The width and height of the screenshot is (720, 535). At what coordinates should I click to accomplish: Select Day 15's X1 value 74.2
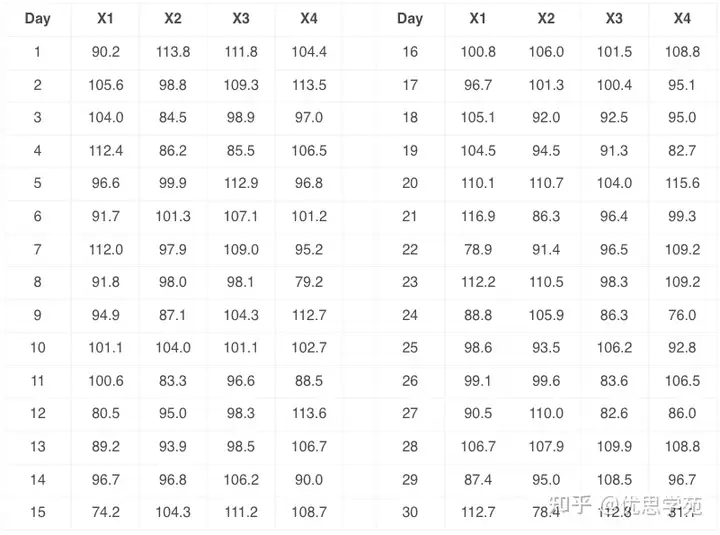(105, 512)
